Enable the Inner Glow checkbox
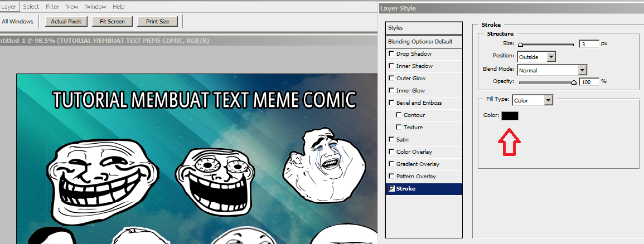The width and height of the screenshot is (644, 244). pyautogui.click(x=391, y=91)
